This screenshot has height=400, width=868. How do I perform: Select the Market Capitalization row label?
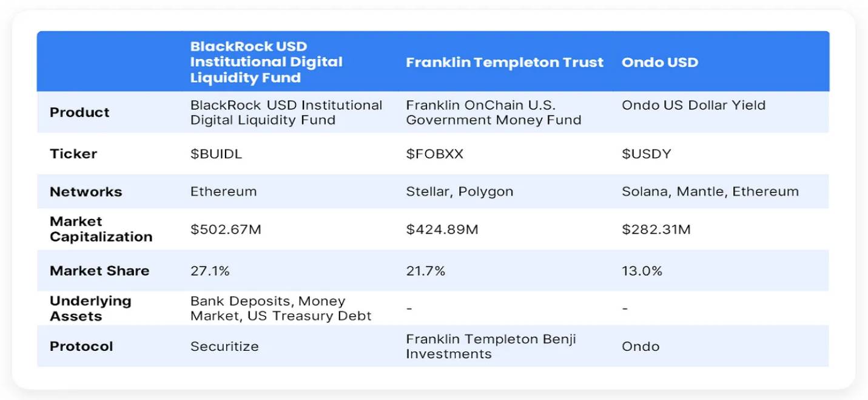pos(101,229)
